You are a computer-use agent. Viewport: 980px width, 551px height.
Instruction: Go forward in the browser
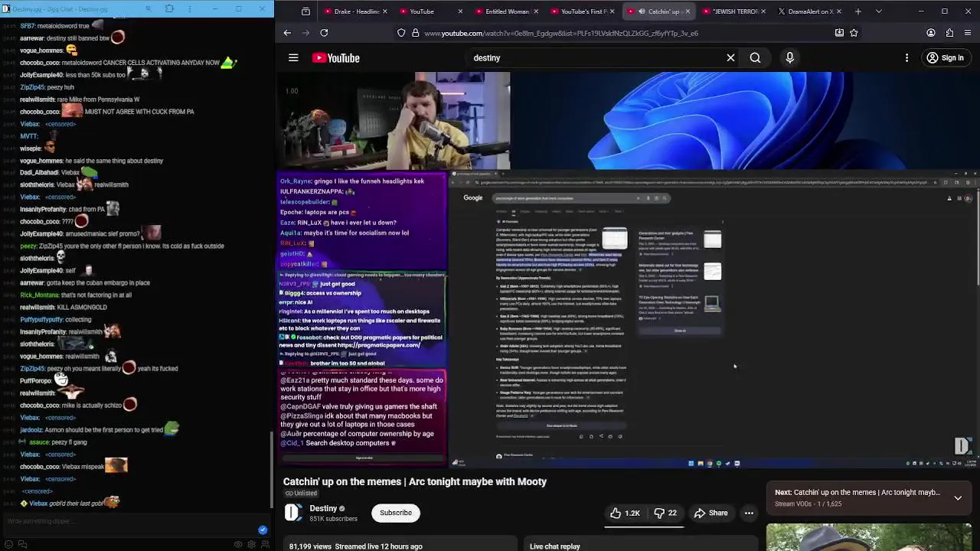(305, 33)
